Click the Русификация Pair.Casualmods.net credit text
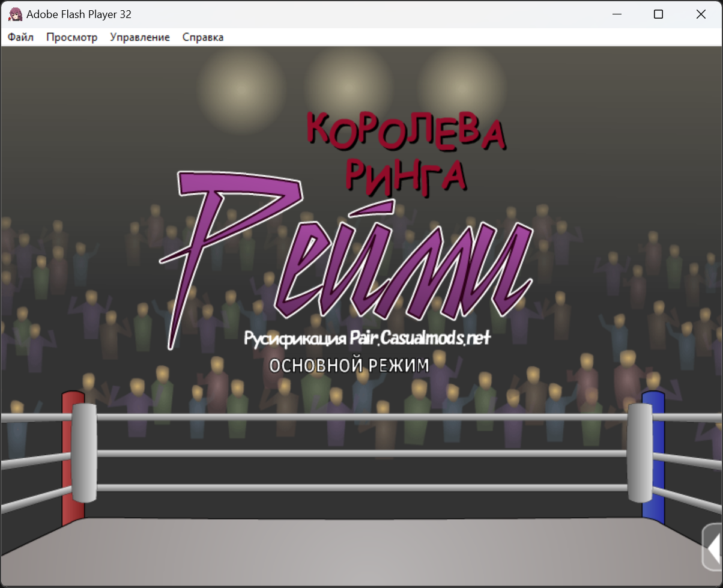The image size is (723, 588). click(368, 338)
